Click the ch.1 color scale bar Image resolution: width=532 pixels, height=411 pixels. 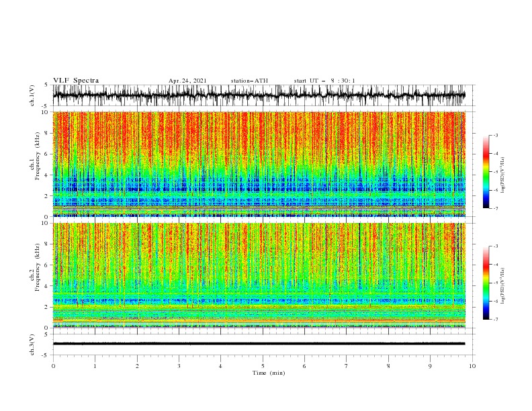click(x=486, y=172)
